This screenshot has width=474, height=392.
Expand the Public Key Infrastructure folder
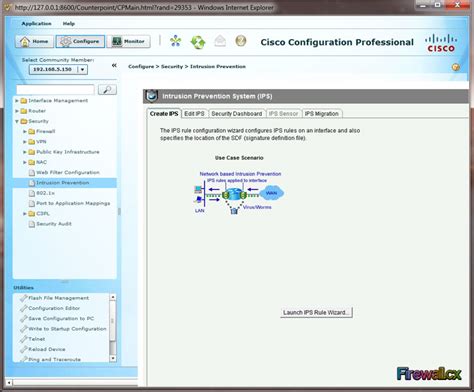point(25,152)
